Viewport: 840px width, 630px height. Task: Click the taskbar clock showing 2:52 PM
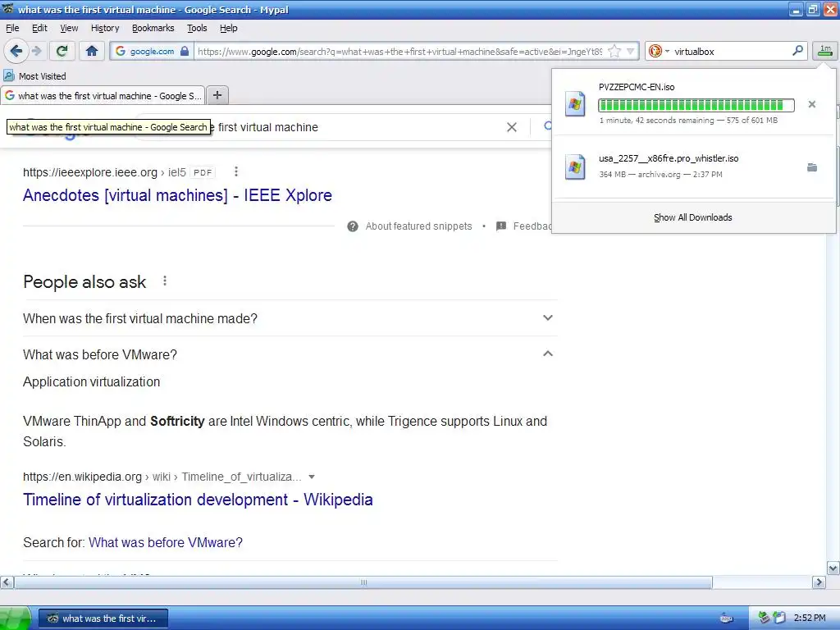point(810,618)
